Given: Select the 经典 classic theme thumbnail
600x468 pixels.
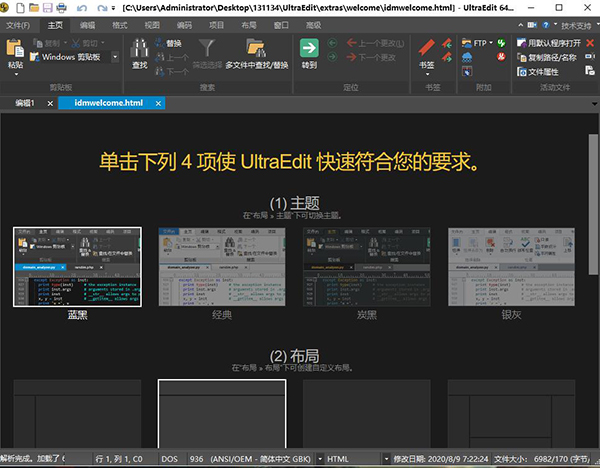Looking at the screenshot, I should (222, 267).
